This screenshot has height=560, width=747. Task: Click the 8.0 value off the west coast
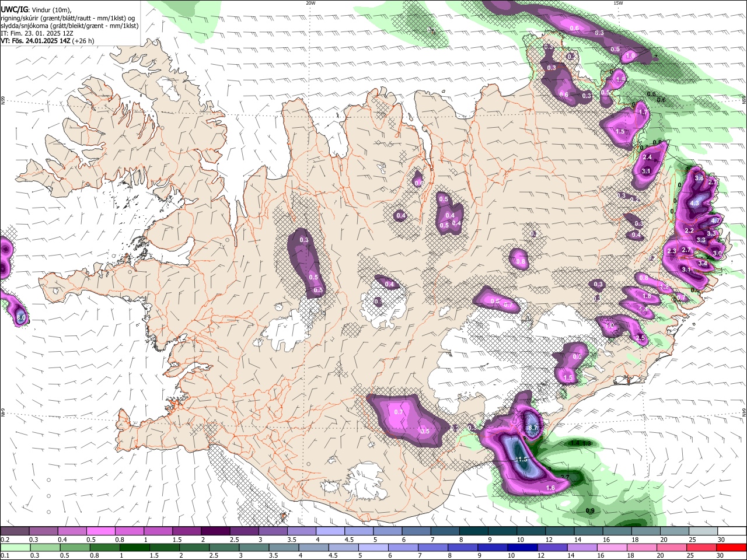[x=21, y=318]
